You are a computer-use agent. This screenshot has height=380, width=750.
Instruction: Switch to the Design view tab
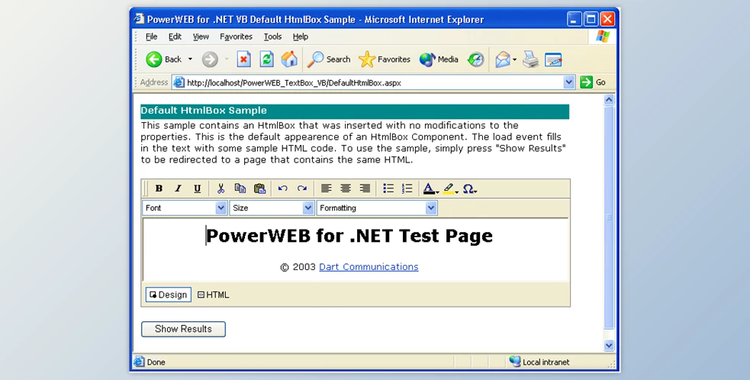point(168,295)
